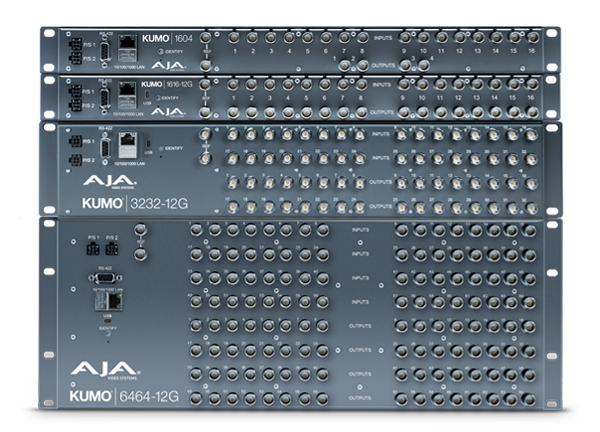Select output 2 BNC connector on KUMO 1604

[x=362, y=66]
